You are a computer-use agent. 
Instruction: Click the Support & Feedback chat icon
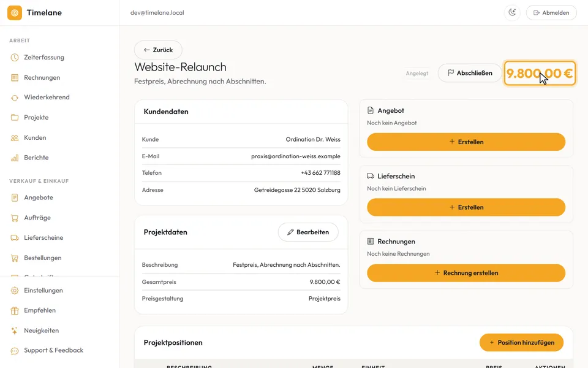15,351
